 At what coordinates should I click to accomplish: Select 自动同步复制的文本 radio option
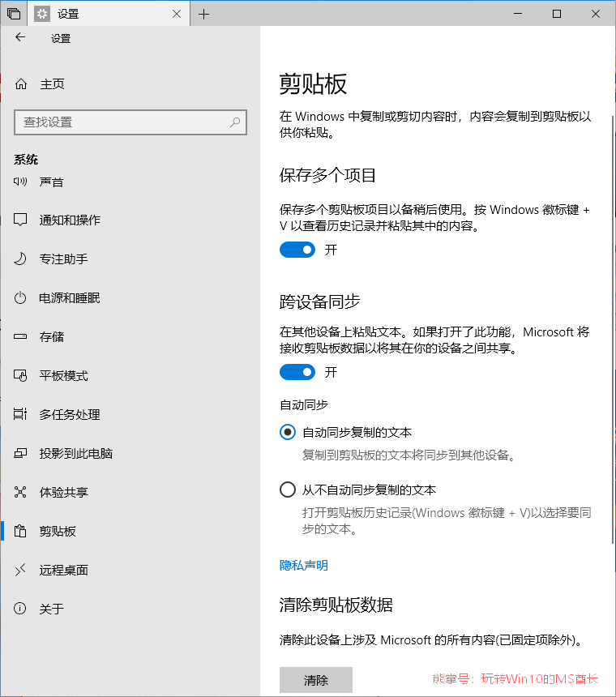[288, 432]
